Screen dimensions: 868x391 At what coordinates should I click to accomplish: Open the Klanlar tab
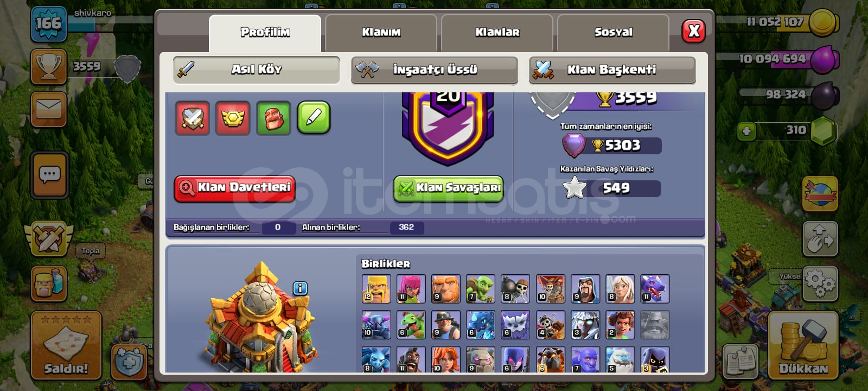[x=497, y=33]
